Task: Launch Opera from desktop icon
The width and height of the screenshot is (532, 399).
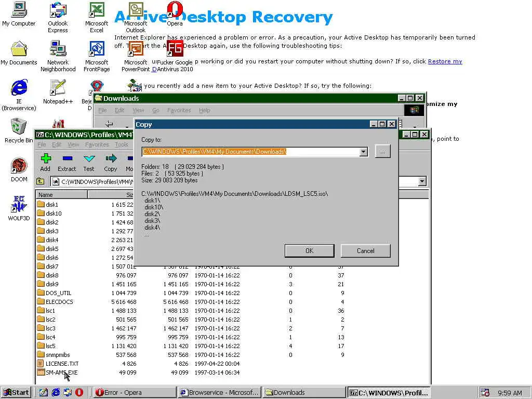Action: (x=175, y=14)
